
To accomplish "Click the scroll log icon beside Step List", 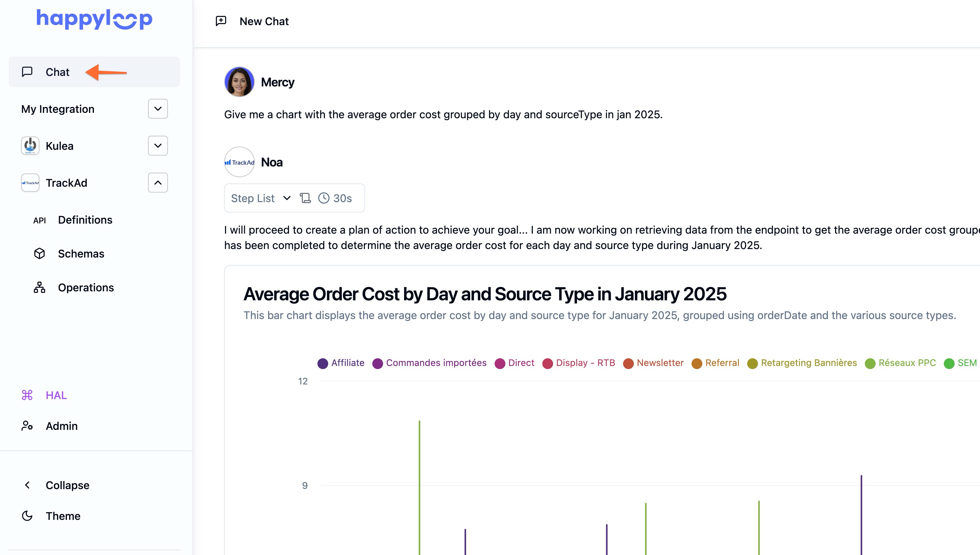I will [305, 198].
